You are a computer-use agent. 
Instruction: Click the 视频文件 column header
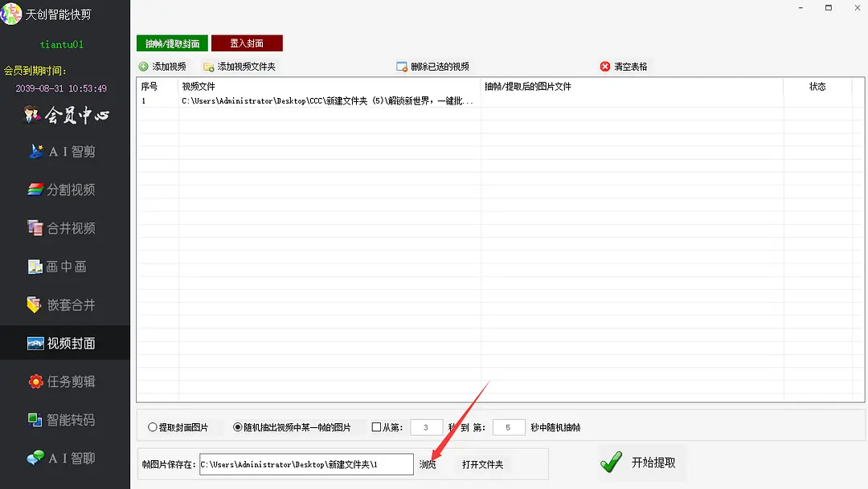tap(199, 86)
